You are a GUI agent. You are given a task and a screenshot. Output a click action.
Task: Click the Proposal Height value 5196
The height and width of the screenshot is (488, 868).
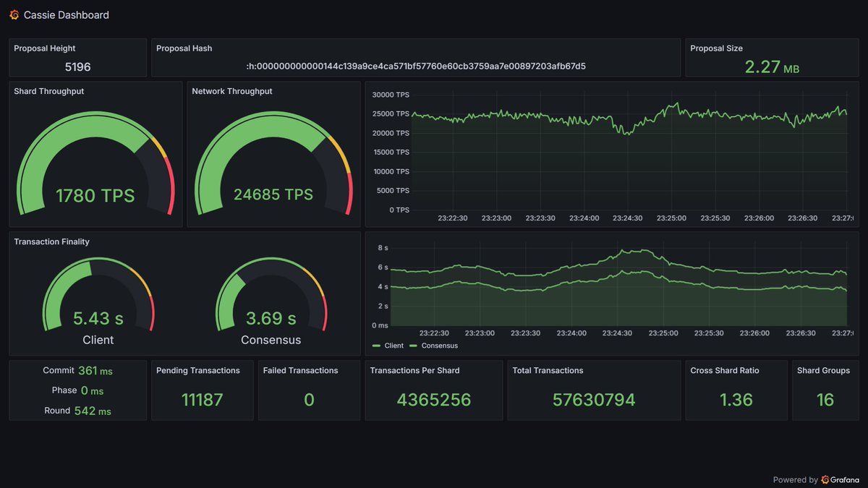(x=77, y=67)
